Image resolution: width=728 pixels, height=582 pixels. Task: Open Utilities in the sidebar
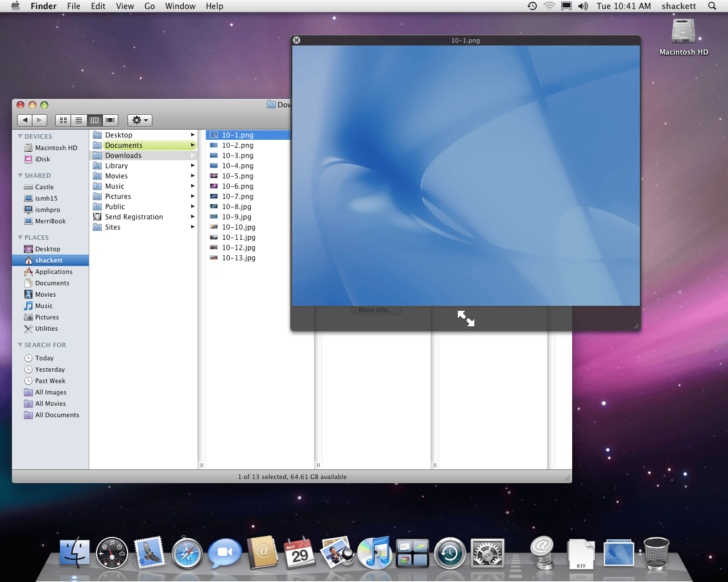click(x=51, y=329)
